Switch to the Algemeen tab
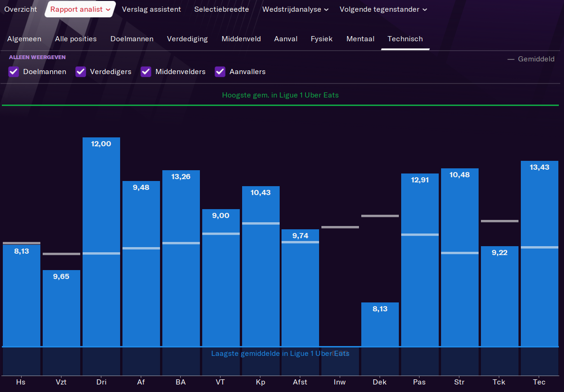Image resolution: width=564 pixels, height=392 pixels. 24,39
